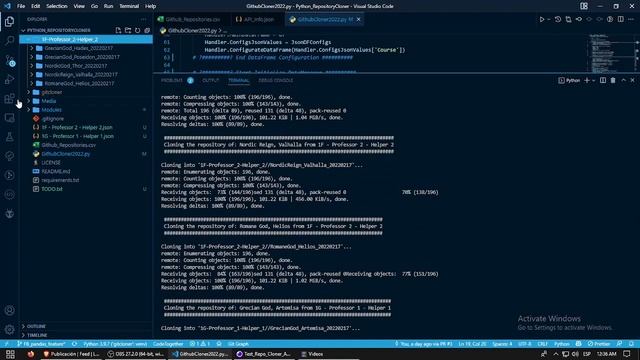Image resolution: width=640 pixels, height=360 pixels.
Task: Create a new folder in Explorer
Action: 128,30
